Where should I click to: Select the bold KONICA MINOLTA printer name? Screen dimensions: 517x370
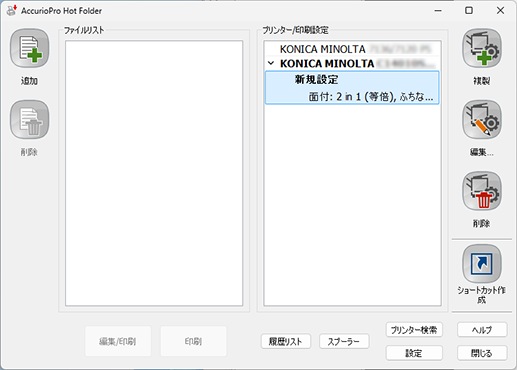(x=327, y=63)
